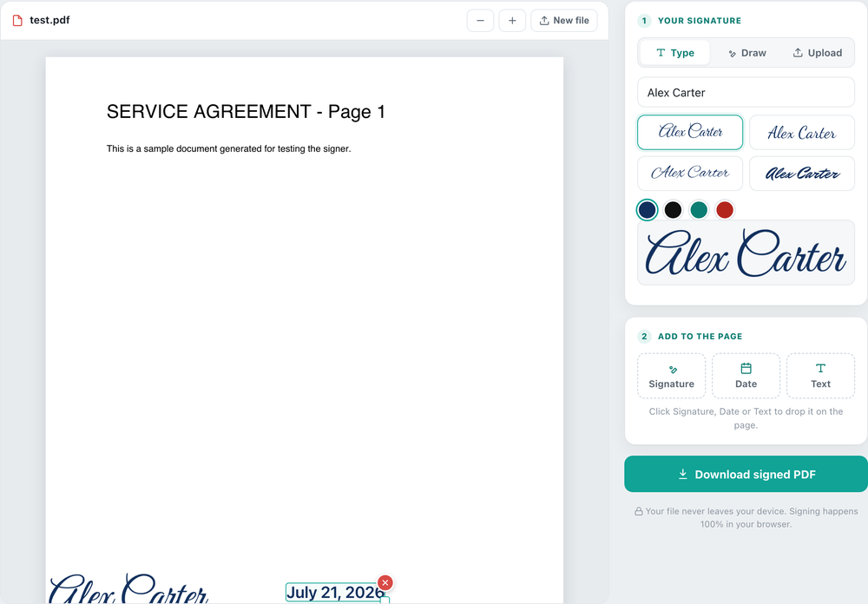The width and height of the screenshot is (868, 604).
Task: Click the test.pdf file name
Action: (49, 20)
